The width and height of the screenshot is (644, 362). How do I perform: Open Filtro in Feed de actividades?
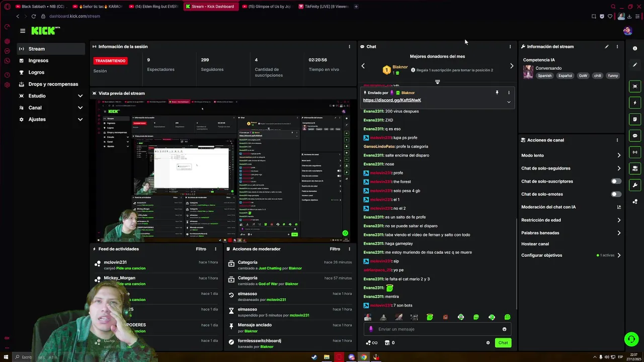click(201, 249)
